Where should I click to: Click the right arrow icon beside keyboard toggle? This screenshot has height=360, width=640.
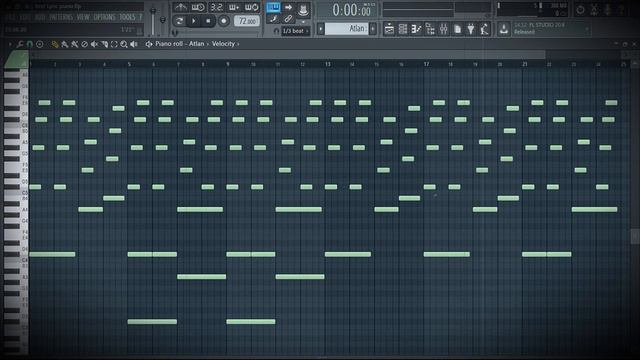pos(288,7)
